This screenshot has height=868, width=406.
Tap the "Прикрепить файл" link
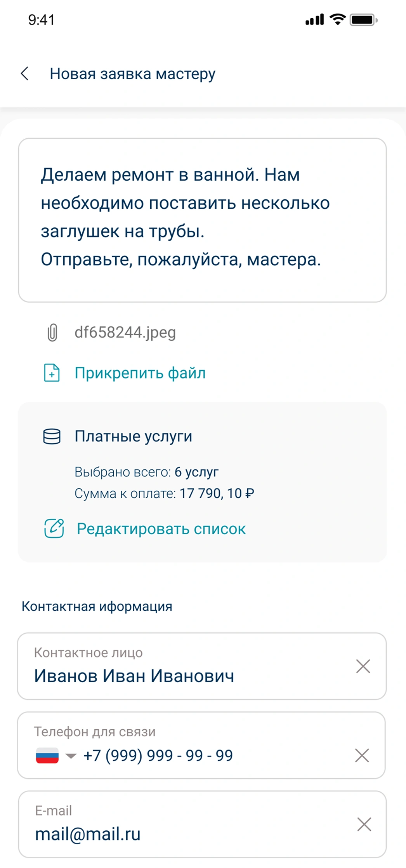click(x=140, y=373)
